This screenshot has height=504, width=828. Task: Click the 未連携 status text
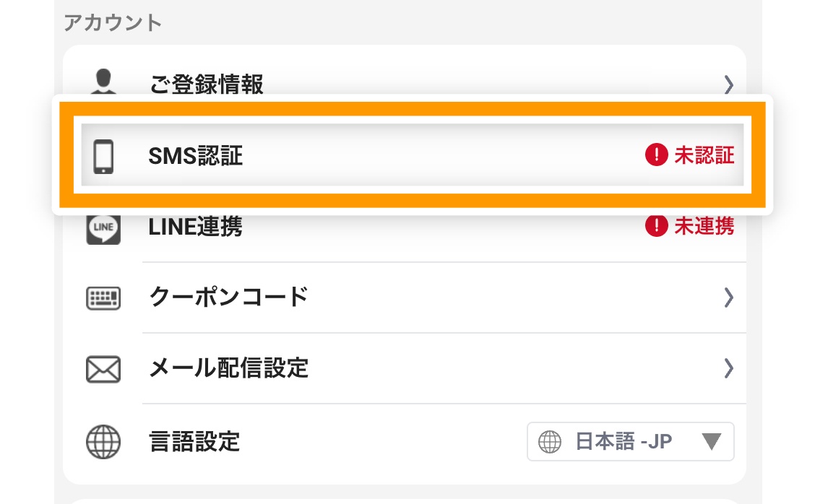707,226
